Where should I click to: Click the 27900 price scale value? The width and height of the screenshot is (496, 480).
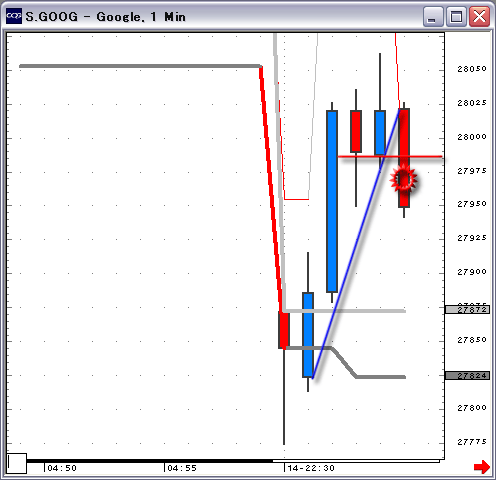472,272
